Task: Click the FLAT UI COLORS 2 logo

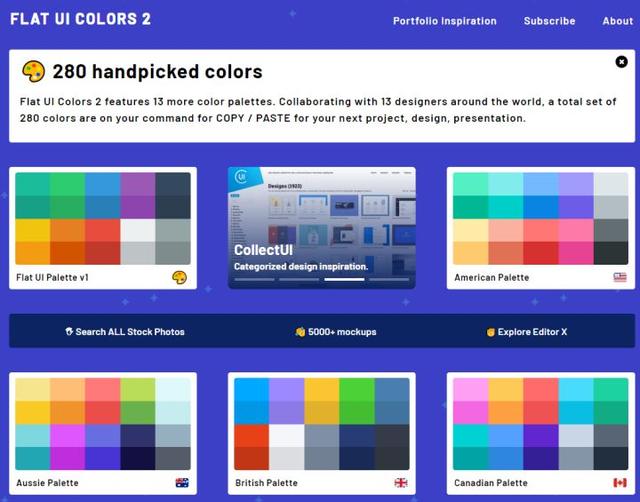Action: click(80, 19)
